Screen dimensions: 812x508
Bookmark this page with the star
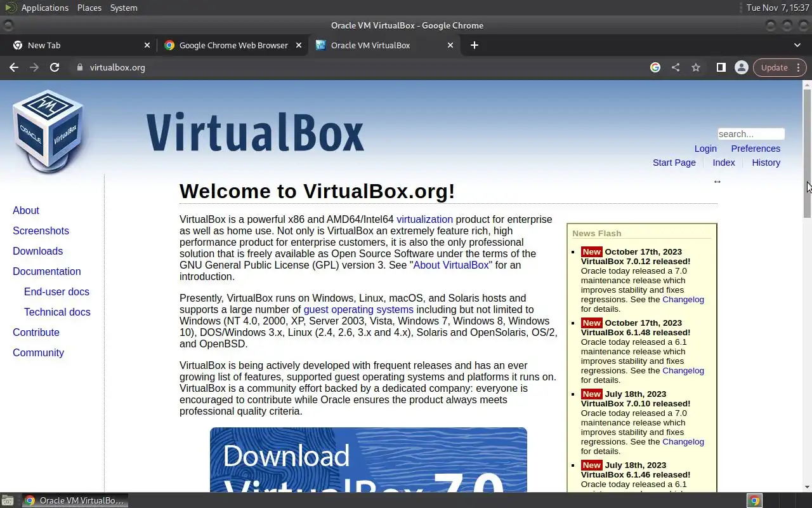(x=696, y=67)
